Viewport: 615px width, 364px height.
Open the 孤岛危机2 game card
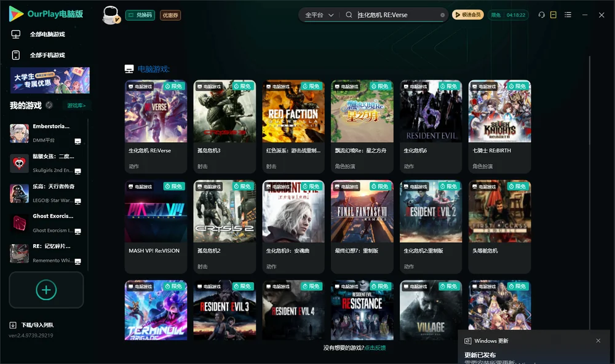(x=224, y=227)
